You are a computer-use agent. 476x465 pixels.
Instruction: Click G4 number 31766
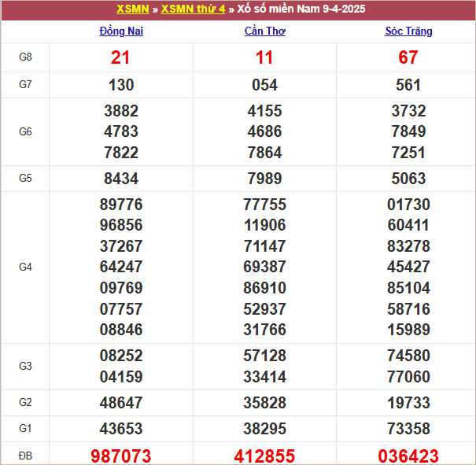tap(264, 330)
